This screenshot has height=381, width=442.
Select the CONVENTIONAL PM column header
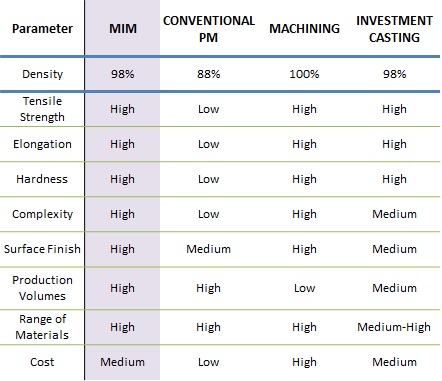pyautogui.click(x=209, y=29)
